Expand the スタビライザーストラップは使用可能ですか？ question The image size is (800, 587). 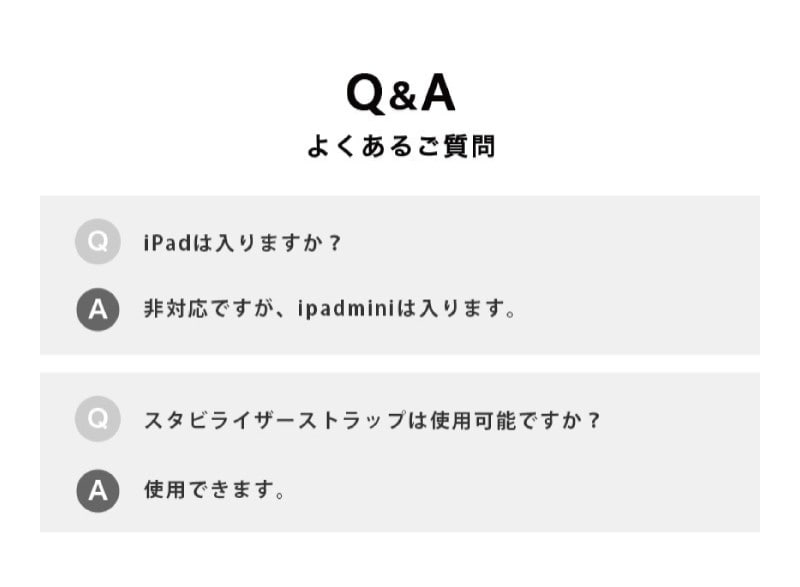point(372,420)
